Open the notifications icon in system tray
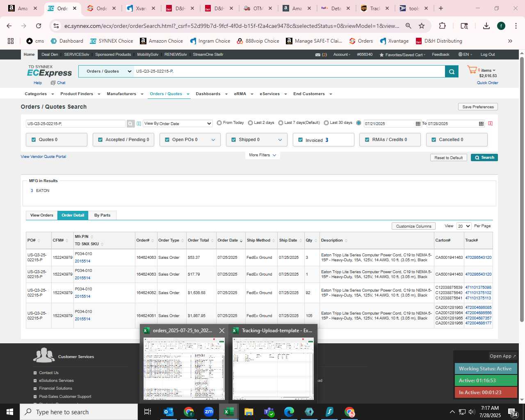 (513, 412)
